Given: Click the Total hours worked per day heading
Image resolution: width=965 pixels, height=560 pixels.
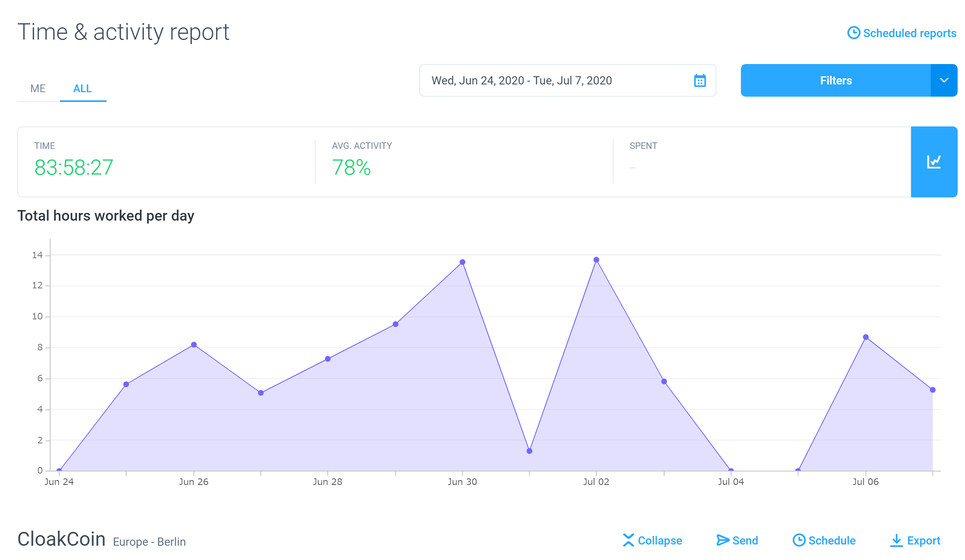Looking at the screenshot, I should (x=106, y=216).
